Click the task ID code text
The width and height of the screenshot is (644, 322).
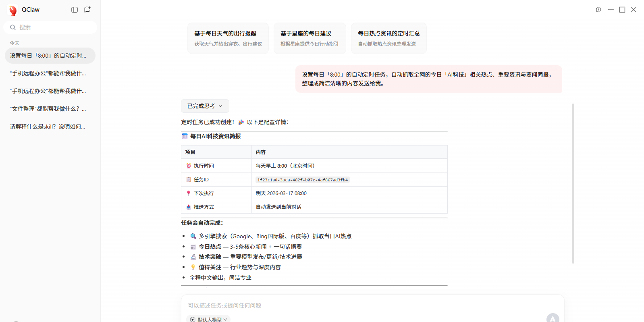(x=302, y=180)
